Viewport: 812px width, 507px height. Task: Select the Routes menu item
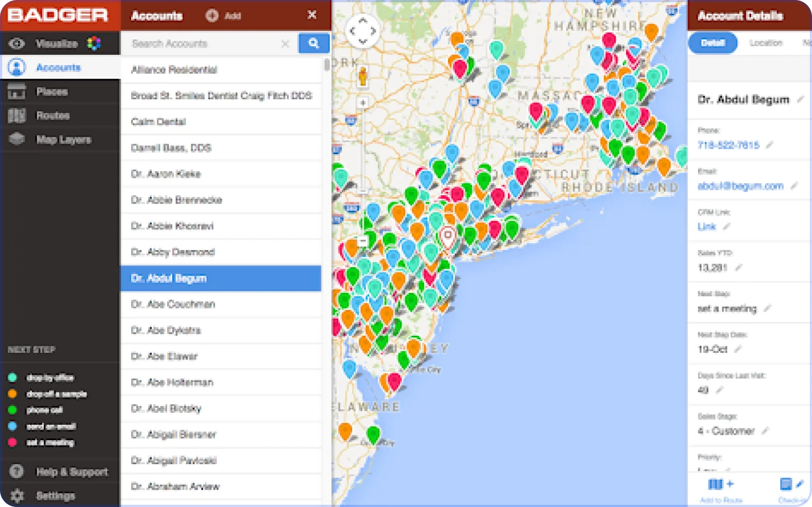coord(60,116)
